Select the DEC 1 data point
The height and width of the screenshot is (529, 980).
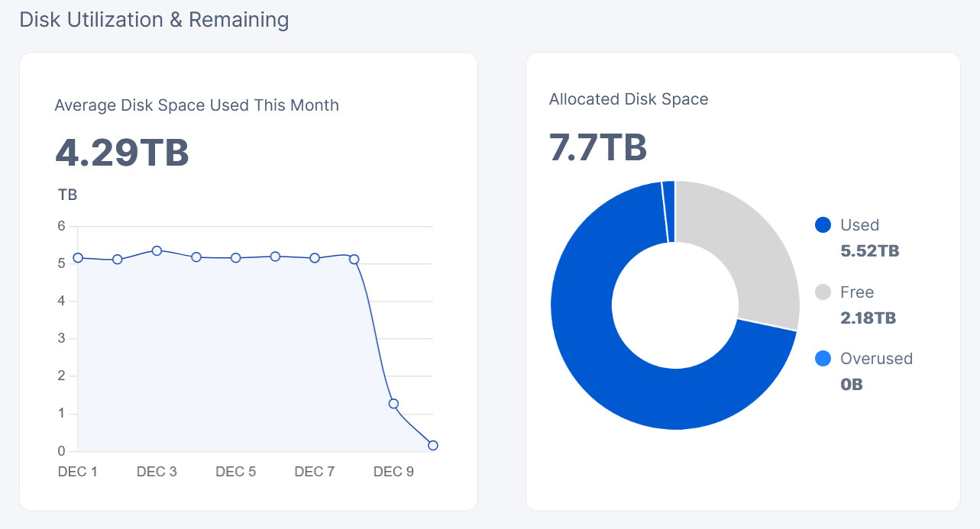pos(78,258)
